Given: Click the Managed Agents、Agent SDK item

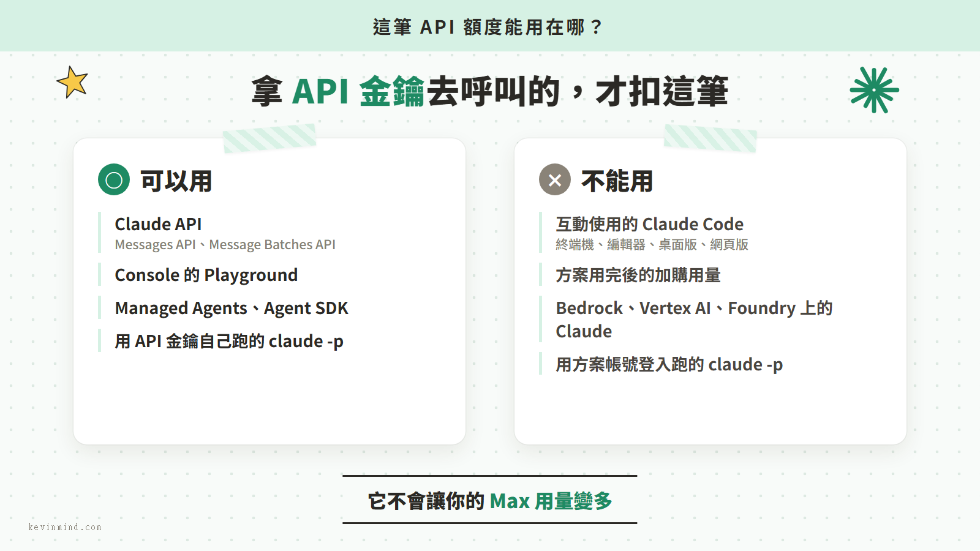Looking at the screenshot, I should pyautogui.click(x=232, y=308).
